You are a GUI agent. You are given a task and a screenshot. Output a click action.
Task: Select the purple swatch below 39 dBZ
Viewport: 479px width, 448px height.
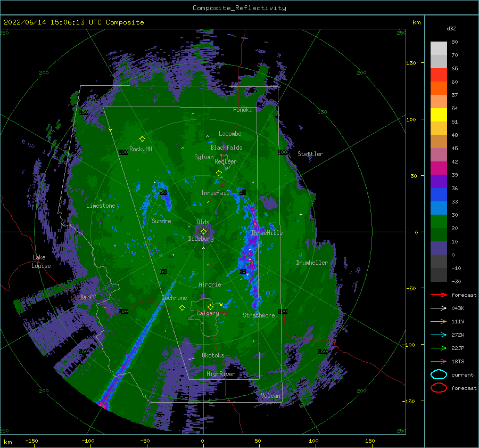click(439, 181)
